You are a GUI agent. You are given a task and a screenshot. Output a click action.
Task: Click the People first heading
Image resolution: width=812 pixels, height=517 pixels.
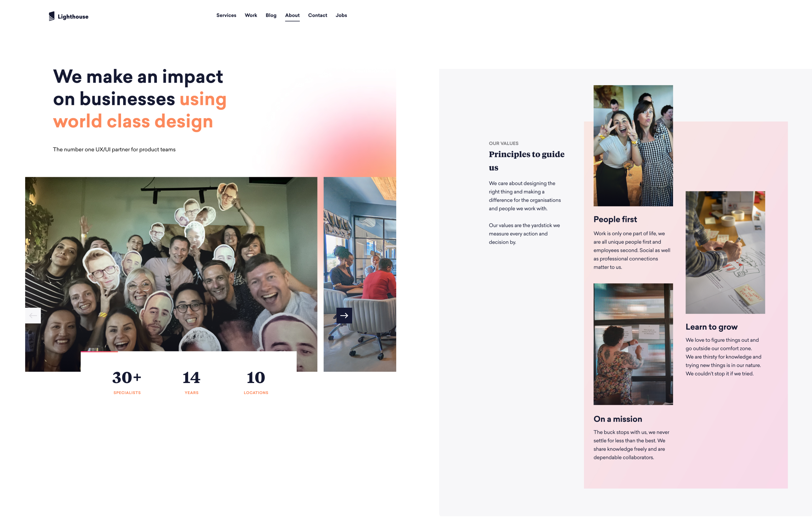point(615,219)
